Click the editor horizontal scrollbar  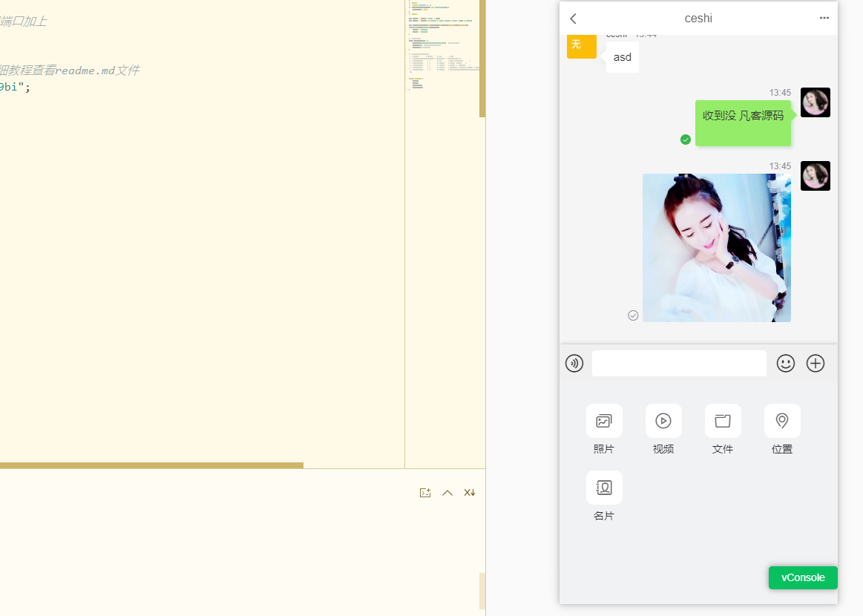(151, 466)
